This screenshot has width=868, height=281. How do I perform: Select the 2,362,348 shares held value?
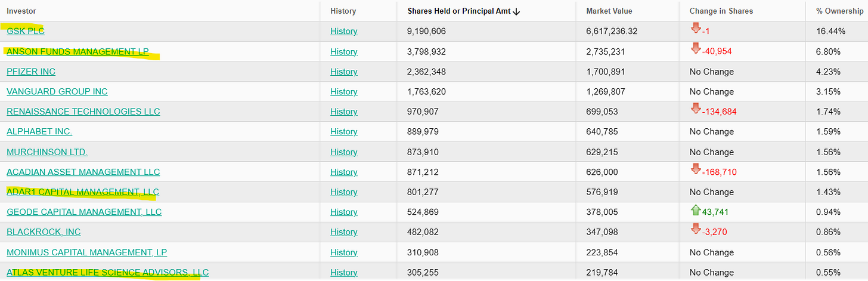[x=426, y=72]
